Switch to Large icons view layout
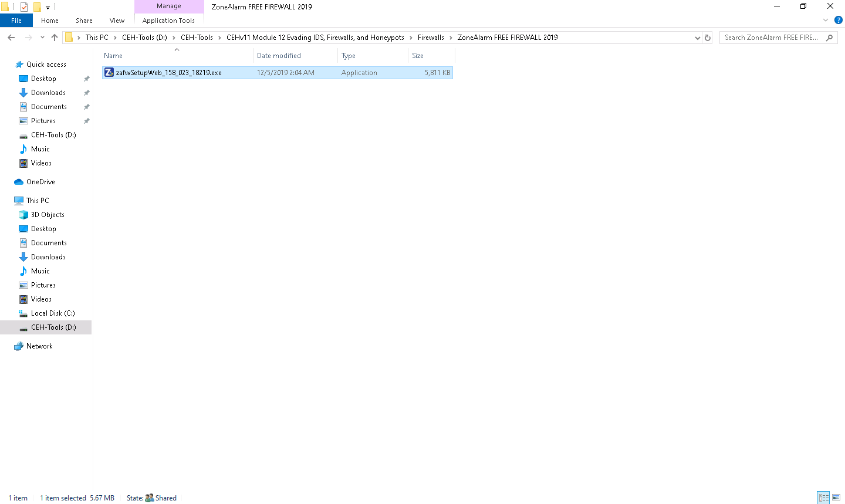 point(837,498)
